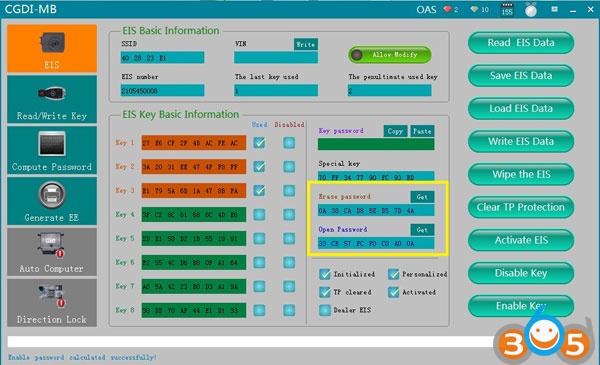This screenshot has width=600, height=365.
Task: Click the Write button beside VIN
Action: (305, 44)
